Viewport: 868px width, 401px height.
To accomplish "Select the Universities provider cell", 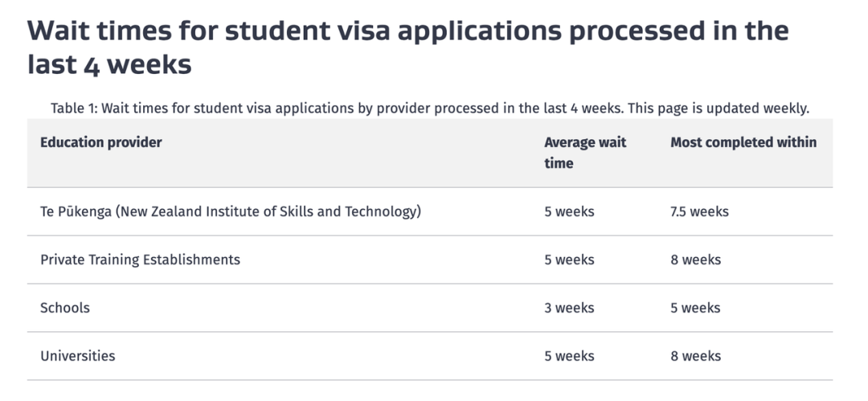I will pyautogui.click(x=78, y=356).
